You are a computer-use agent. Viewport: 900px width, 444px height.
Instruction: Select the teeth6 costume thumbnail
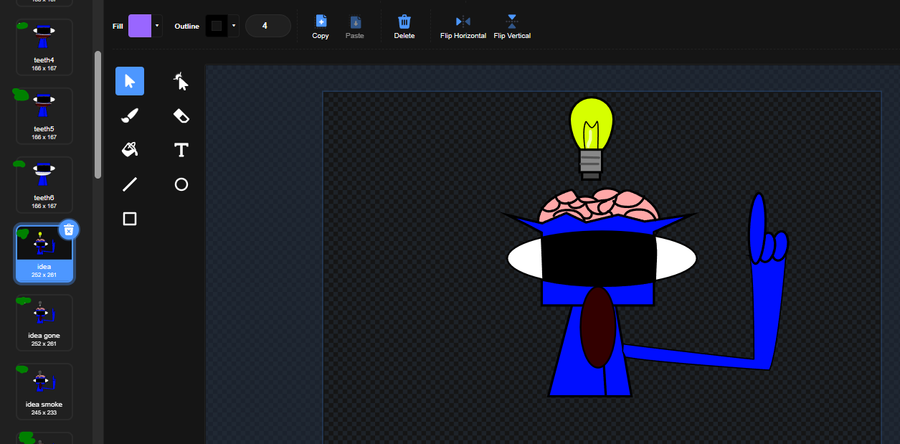click(x=44, y=185)
